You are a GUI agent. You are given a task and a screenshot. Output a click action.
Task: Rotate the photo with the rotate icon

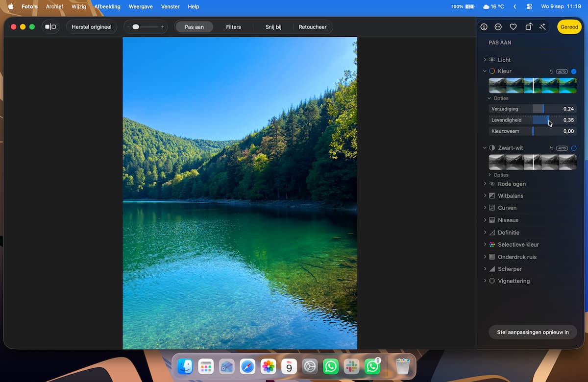coord(528,27)
